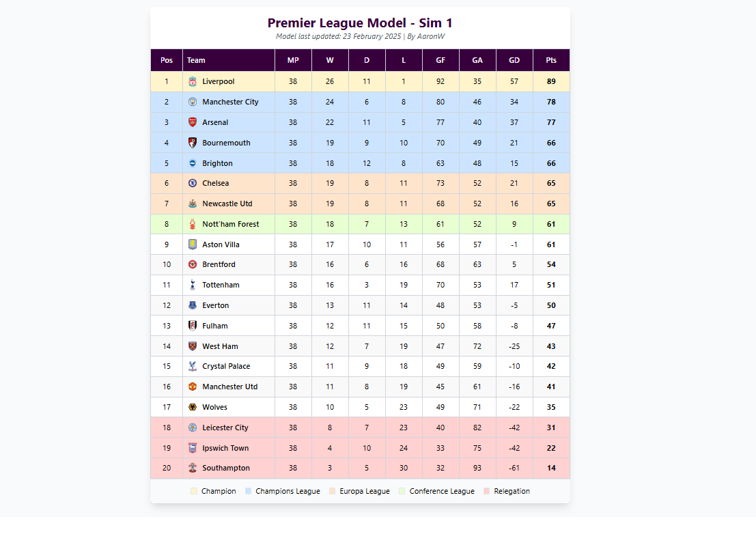Click the Pts column header
This screenshot has height=560, width=756.
(x=551, y=60)
